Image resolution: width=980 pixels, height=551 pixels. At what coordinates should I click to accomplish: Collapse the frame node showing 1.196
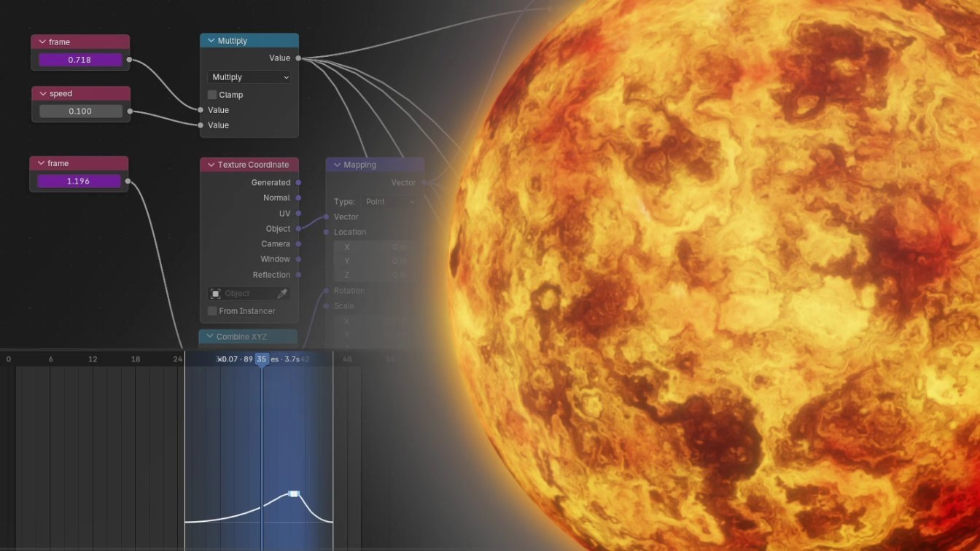point(41,164)
